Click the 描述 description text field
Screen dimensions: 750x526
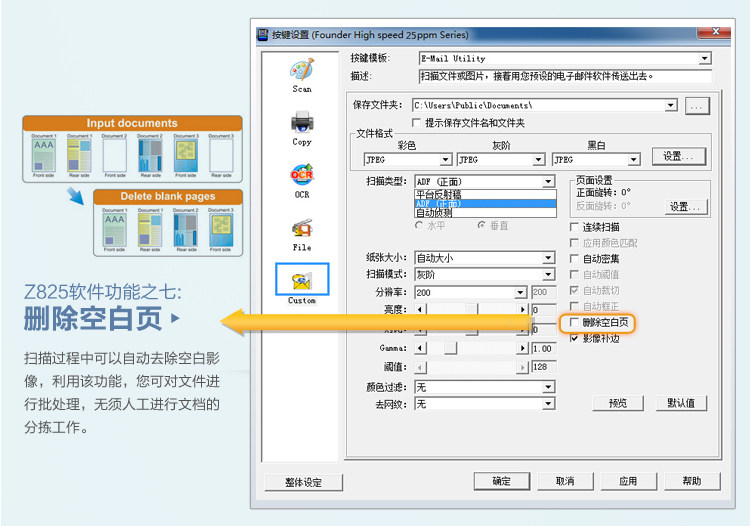(565, 76)
